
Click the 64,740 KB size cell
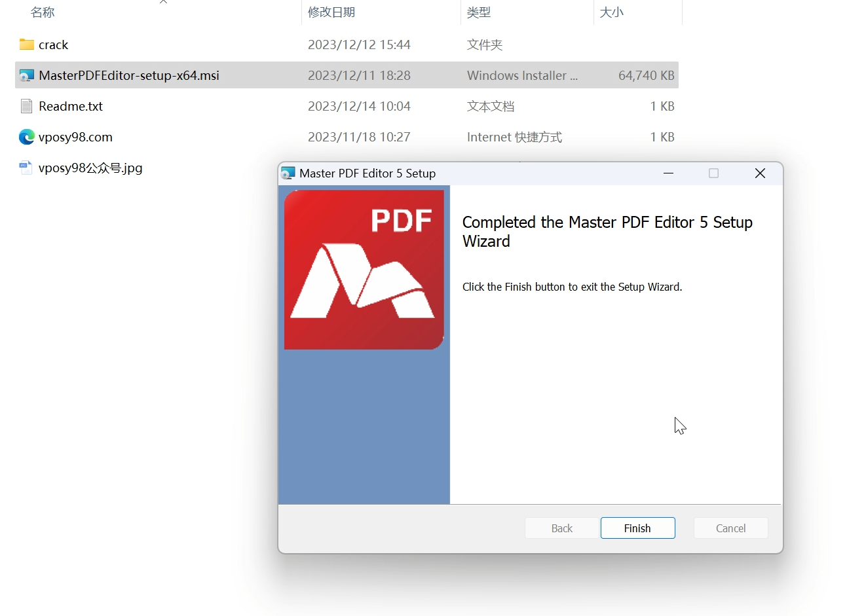point(646,75)
